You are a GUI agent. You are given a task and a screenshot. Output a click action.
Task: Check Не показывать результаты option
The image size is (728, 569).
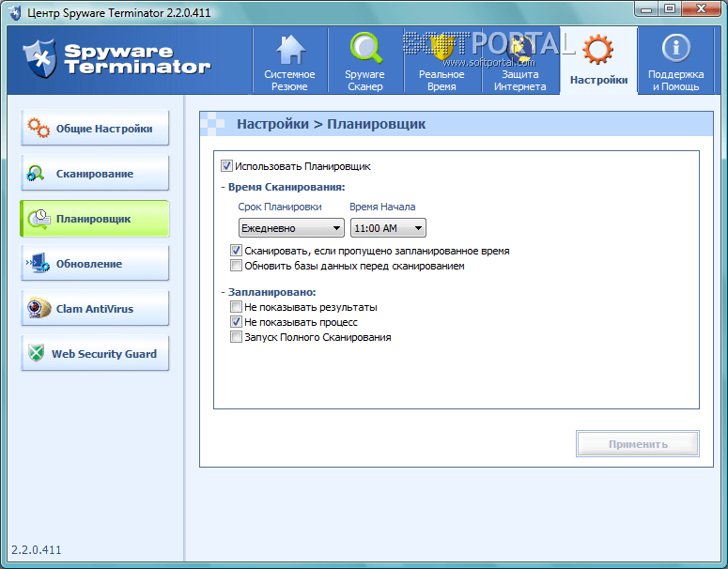tap(236, 307)
